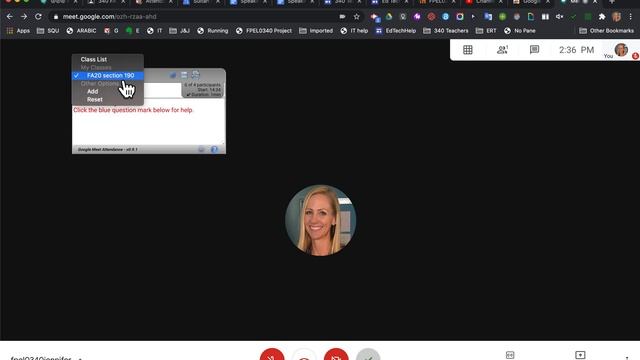Viewport: 640px width, 360px height.
Task: Open the IT help bookmark
Action: point(354,31)
